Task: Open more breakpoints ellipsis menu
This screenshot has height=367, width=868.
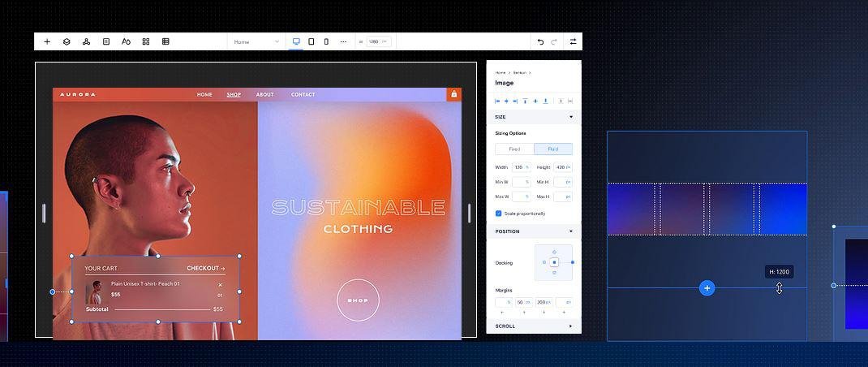Action: 343,41
